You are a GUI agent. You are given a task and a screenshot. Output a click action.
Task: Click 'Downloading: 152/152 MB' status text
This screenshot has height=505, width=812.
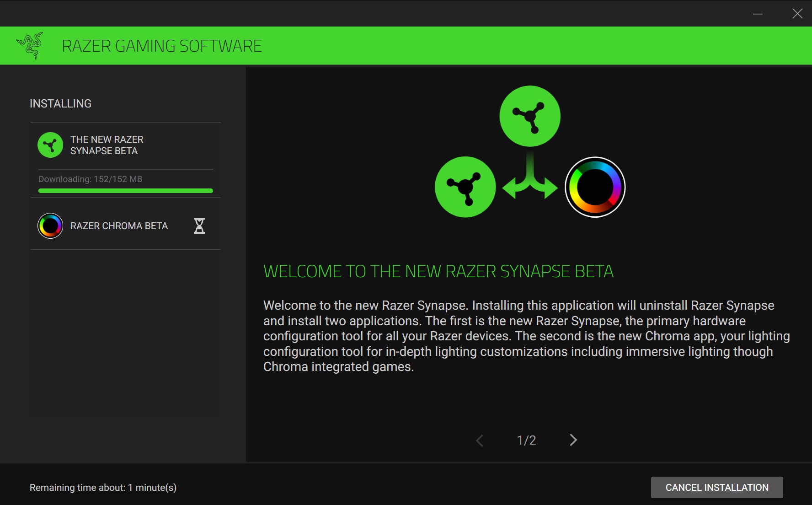tap(91, 179)
